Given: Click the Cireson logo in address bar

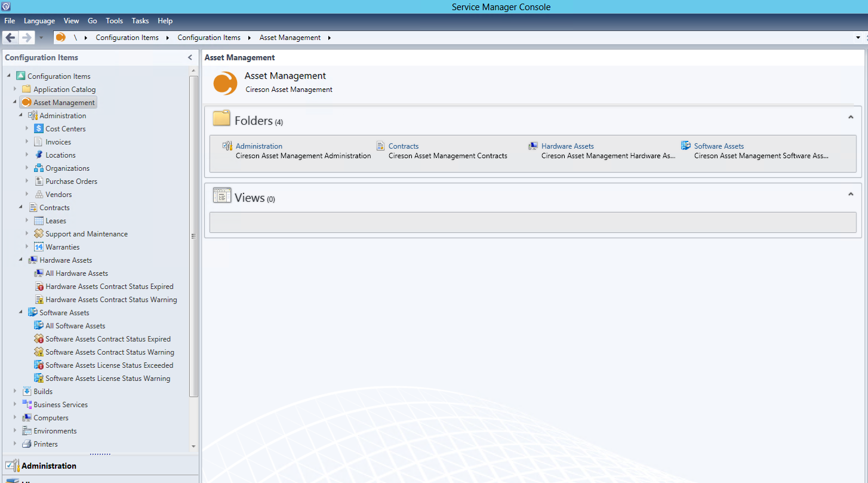Looking at the screenshot, I should coord(60,37).
